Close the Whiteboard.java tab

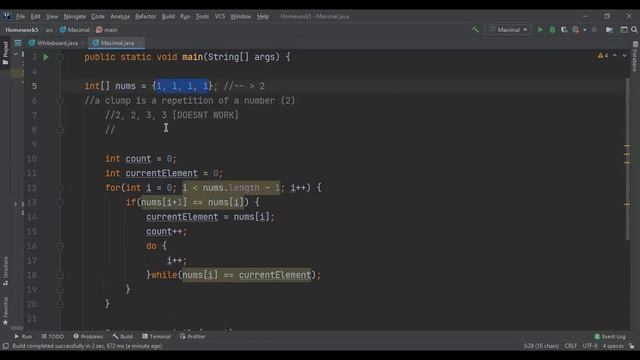click(x=83, y=43)
